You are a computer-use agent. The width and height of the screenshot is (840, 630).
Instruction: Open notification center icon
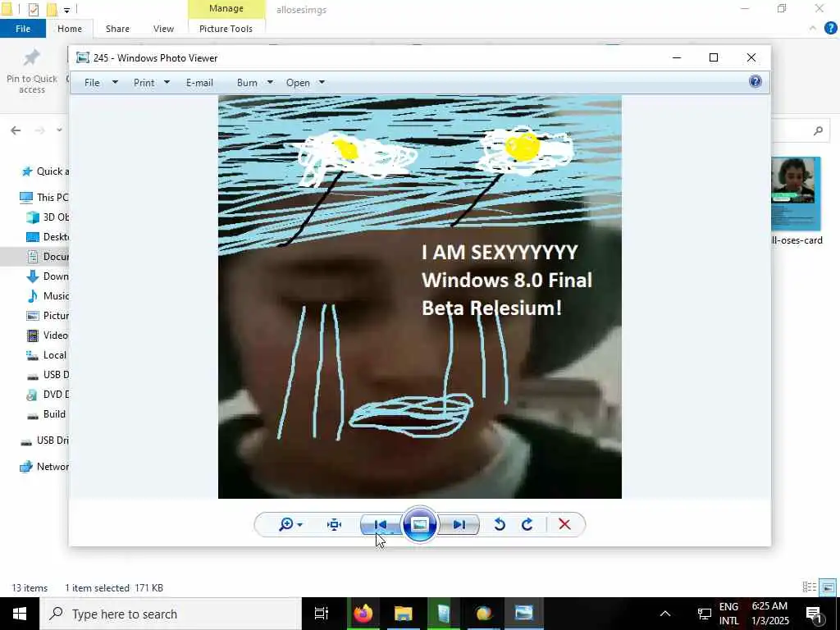click(814, 614)
